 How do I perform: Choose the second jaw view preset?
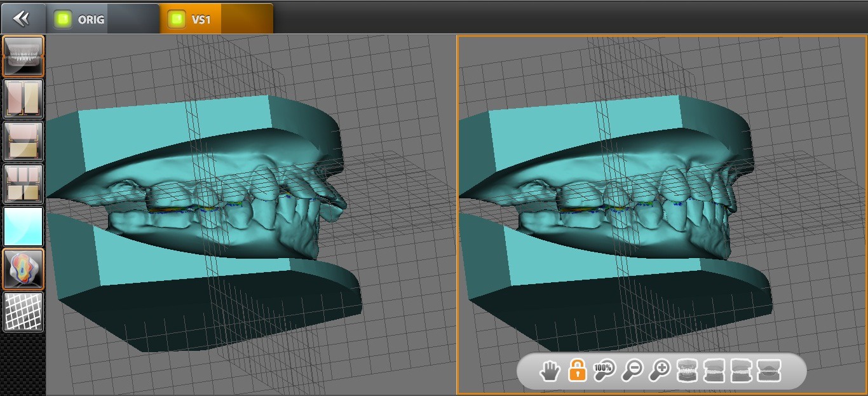tap(714, 371)
